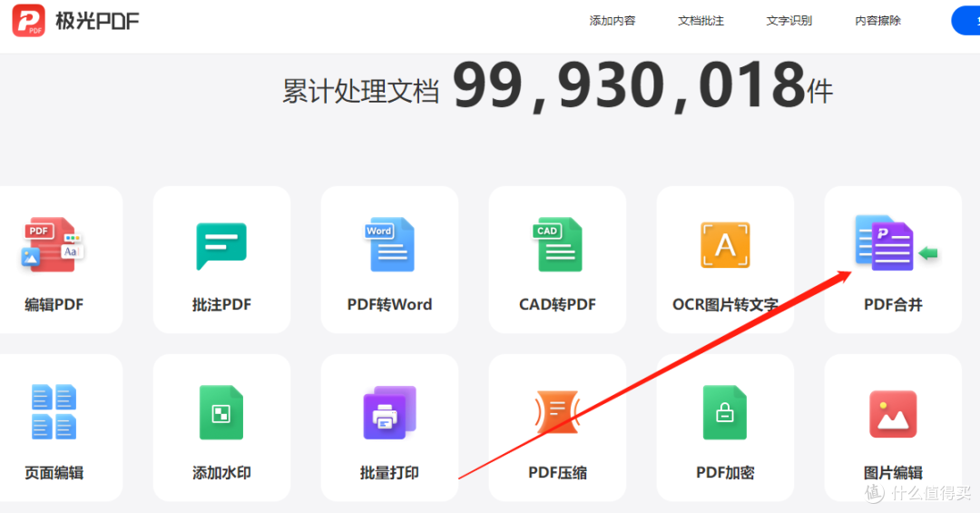Open the 页面编辑 four-page icon
Viewport: 980px width, 513px height.
pyautogui.click(x=54, y=411)
